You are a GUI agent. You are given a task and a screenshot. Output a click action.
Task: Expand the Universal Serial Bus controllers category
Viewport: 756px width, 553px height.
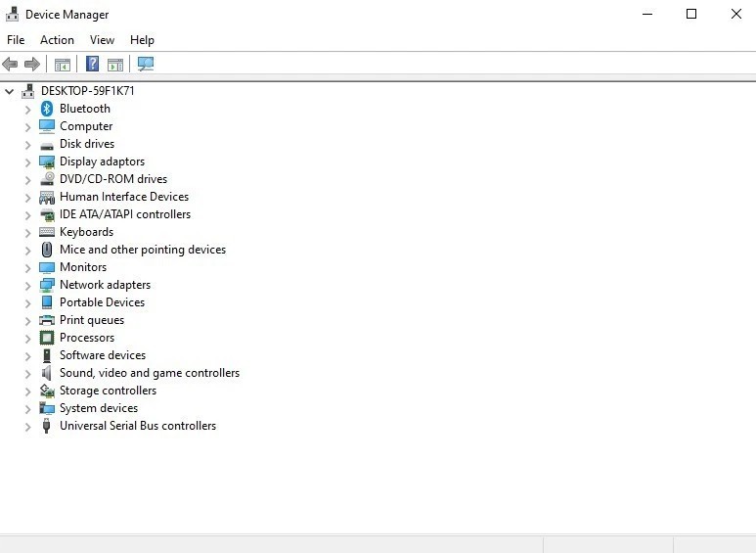coord(27,427)
